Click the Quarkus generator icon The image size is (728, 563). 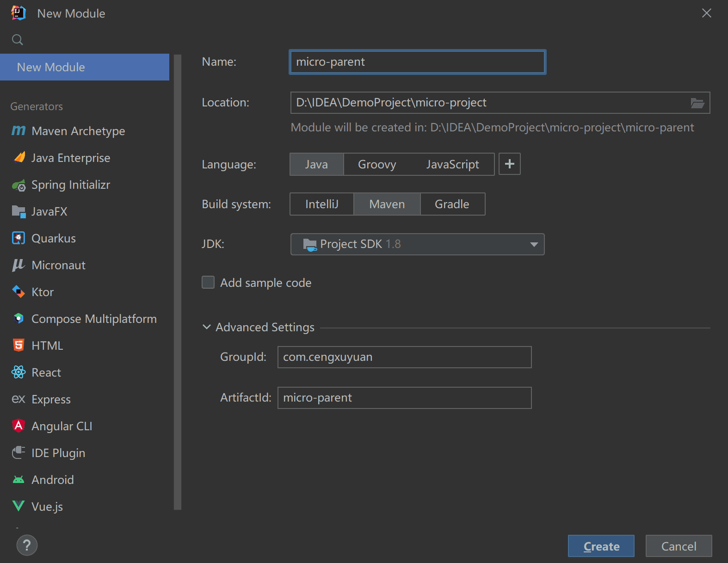[19, 238]
